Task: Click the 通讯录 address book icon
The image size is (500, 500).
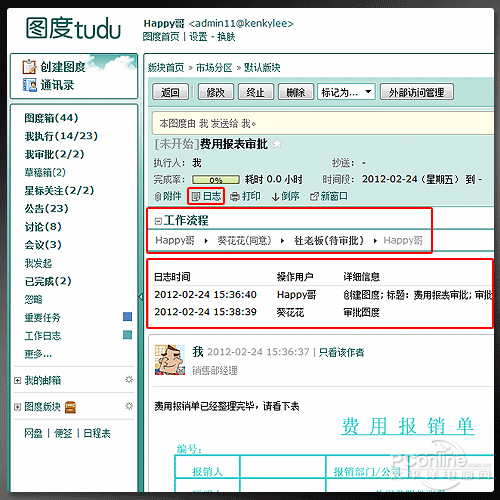Action: (x=29, y=85)
